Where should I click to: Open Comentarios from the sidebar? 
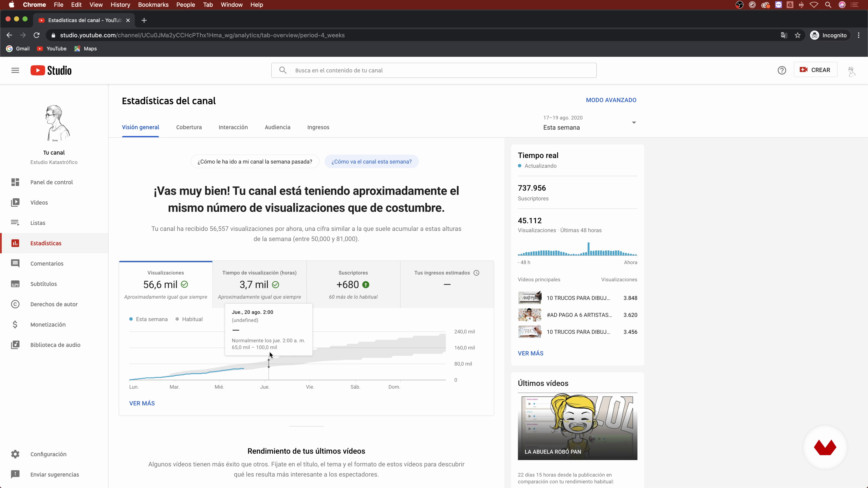(x=47, y=263)
